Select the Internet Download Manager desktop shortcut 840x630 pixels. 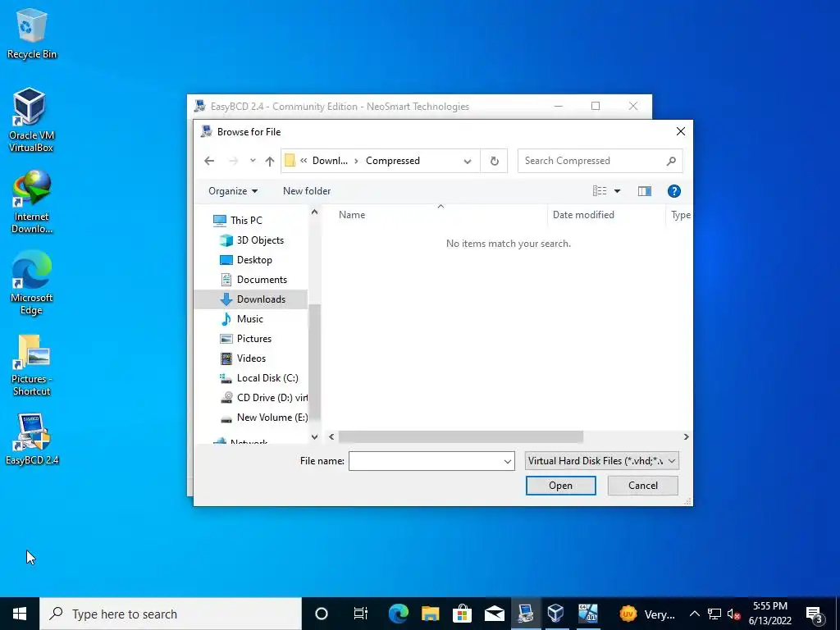[x=32, y=202]
